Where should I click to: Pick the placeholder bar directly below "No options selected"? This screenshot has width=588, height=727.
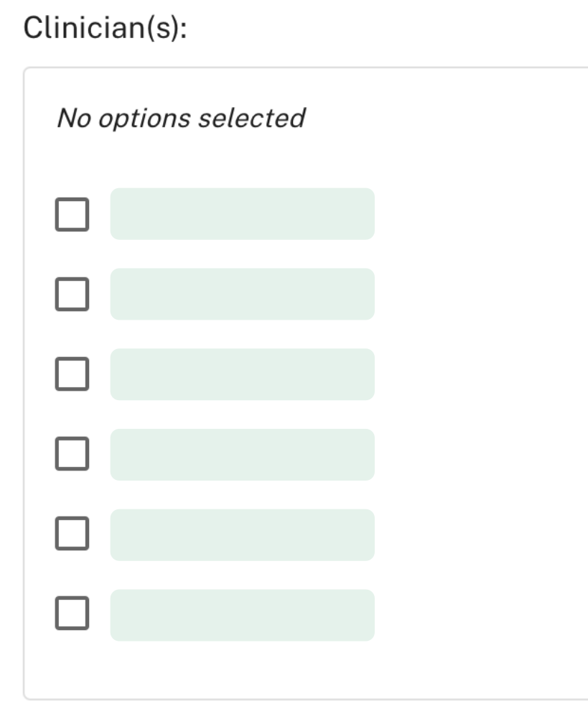tap(242, 214)
